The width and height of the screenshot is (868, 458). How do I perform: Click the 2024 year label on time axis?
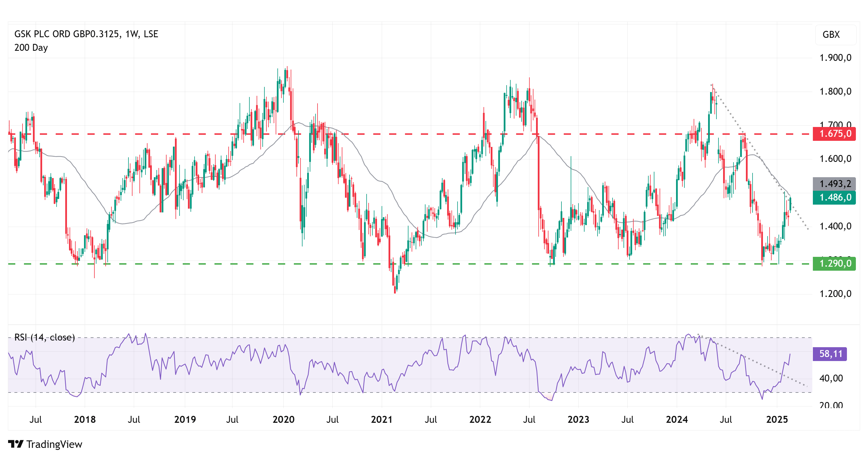677,419
